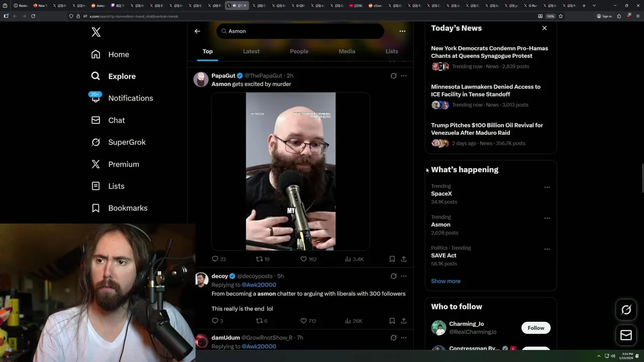This screenshot has width=644, height=362.
Task: Open decoy profile avatar
Action: coord(201,280)
